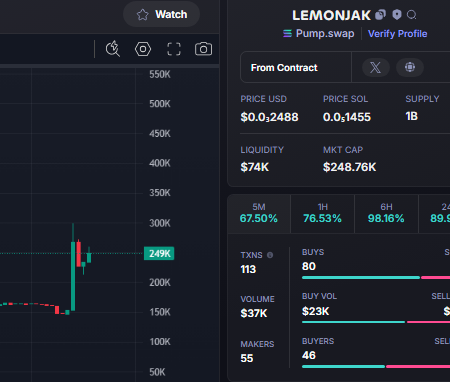Click the BUYS count 80
This screenshot has width=450, height=382.
click(x=309, y=266)
